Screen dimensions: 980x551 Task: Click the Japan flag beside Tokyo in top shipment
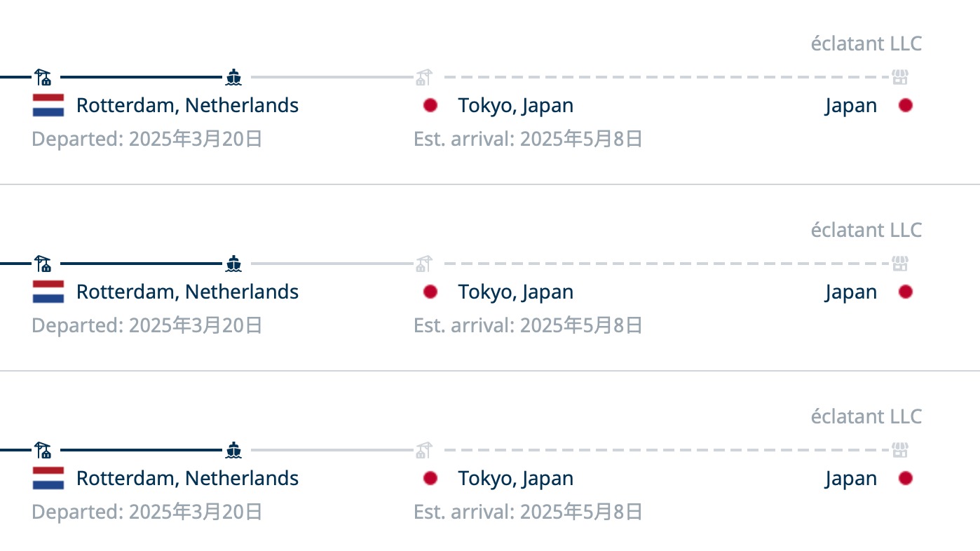pos(430,105)
